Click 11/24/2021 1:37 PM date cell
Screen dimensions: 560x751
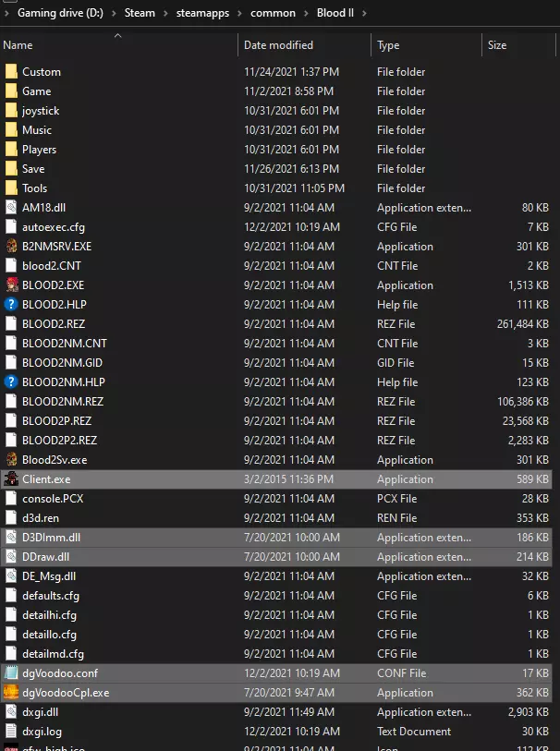(x=291, y=72)
